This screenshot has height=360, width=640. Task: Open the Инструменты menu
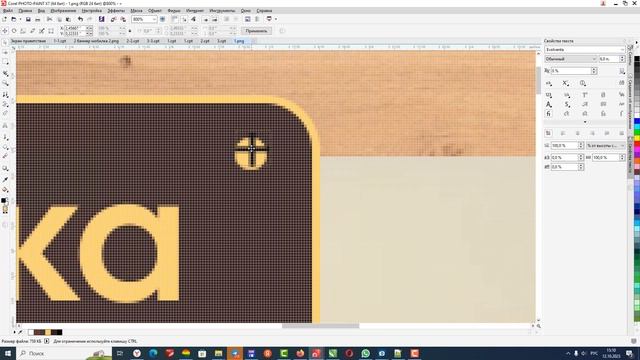coord(222,11)
